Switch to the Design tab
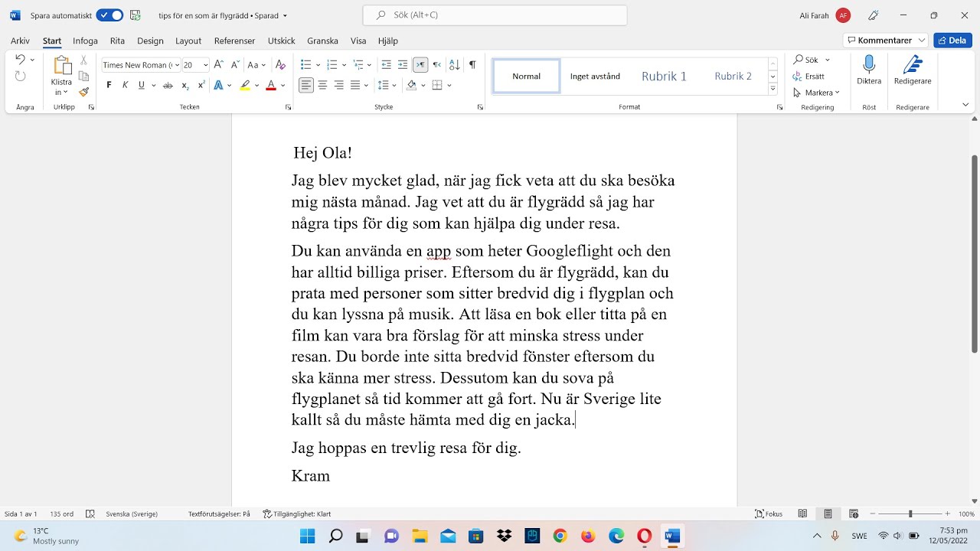 [x=150, y=41]
